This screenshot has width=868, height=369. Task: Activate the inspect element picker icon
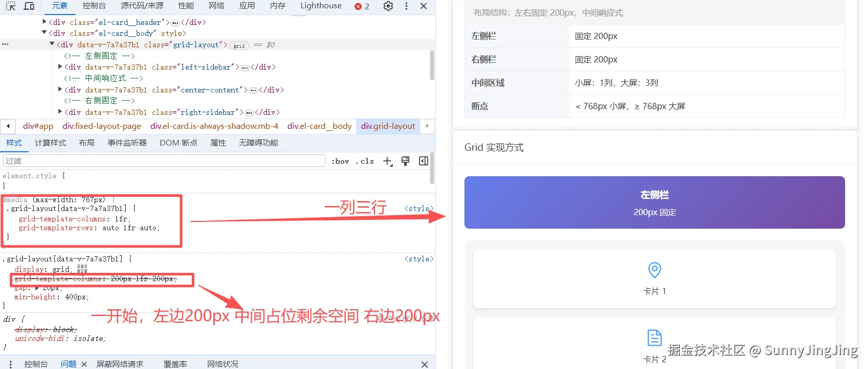click(x=11, y=6)
